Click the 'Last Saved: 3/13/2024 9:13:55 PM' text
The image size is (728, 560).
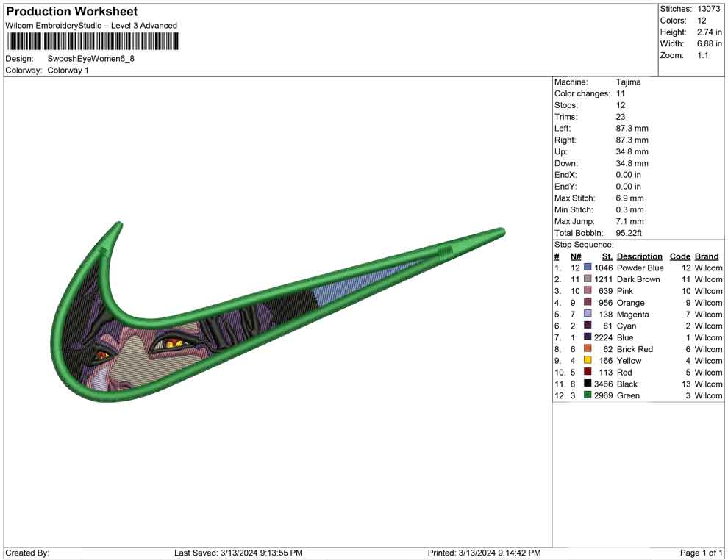pyautogui.click(x=238, y=553)
